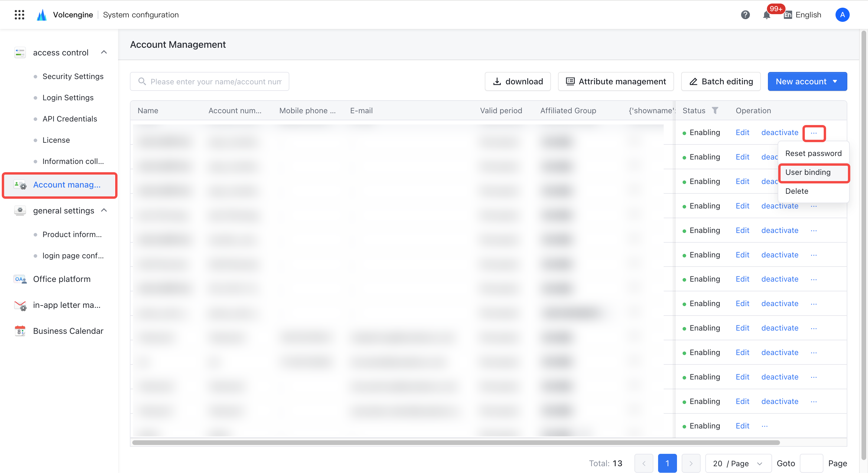
Task: Choose User binding from the menu
Action: pyautogui.click(x=814, y=173)
